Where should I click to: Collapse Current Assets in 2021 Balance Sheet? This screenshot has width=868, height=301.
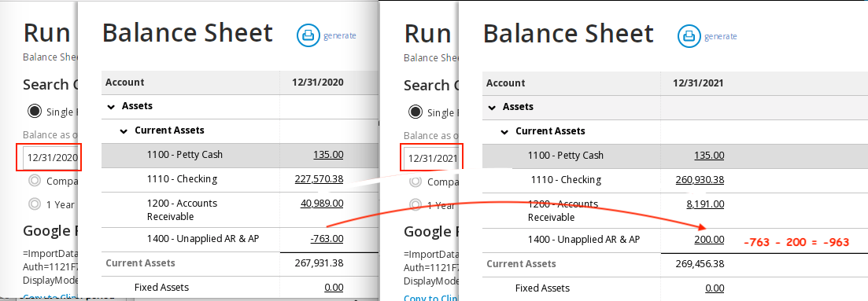(x=505, y=132)
